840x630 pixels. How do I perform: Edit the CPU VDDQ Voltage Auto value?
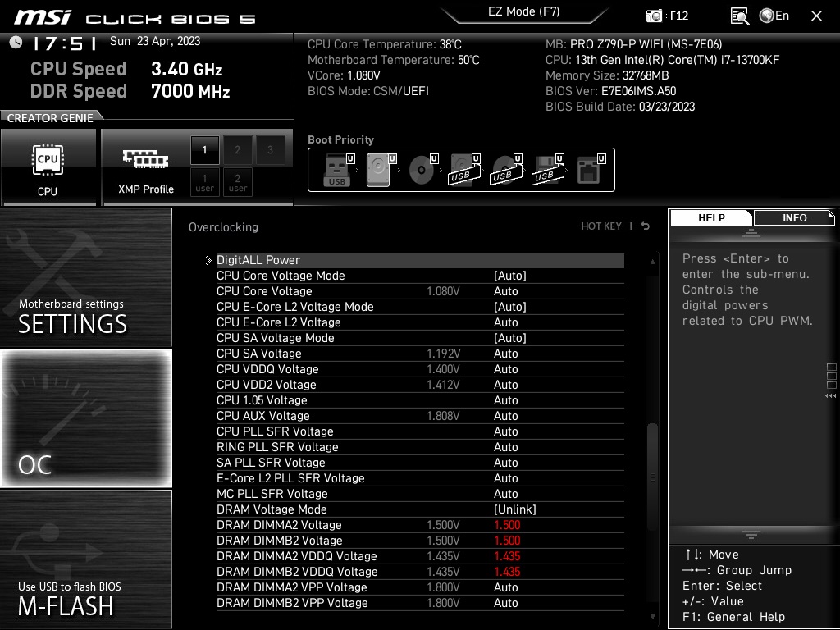click(505, 368)
